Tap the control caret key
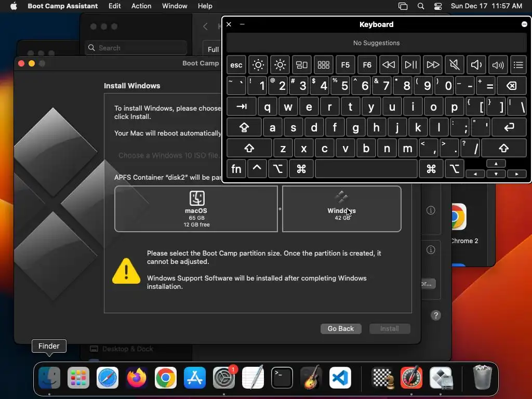 (257, 169)
